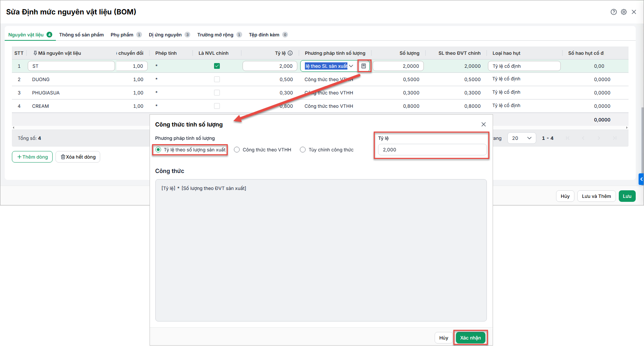Open the help question-mark icon
Image resolution: width=644 pixels, height=346 pixels.
pos(613,12)
